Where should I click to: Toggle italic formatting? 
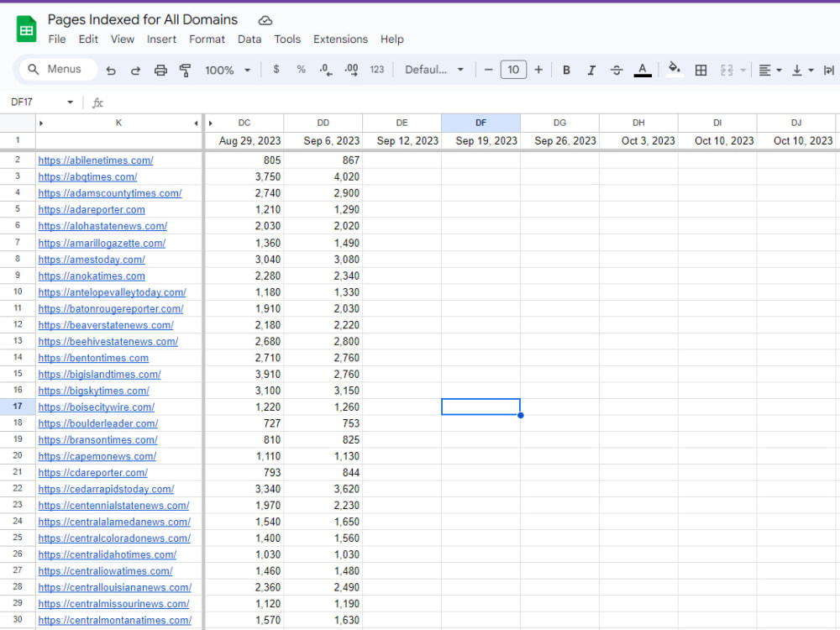click(591, 70)
